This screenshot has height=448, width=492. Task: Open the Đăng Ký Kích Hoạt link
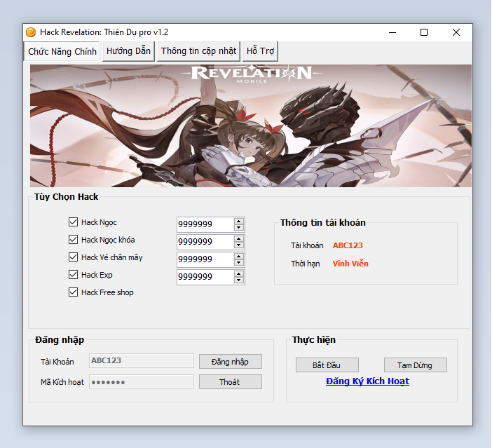[x=367, y=381]
